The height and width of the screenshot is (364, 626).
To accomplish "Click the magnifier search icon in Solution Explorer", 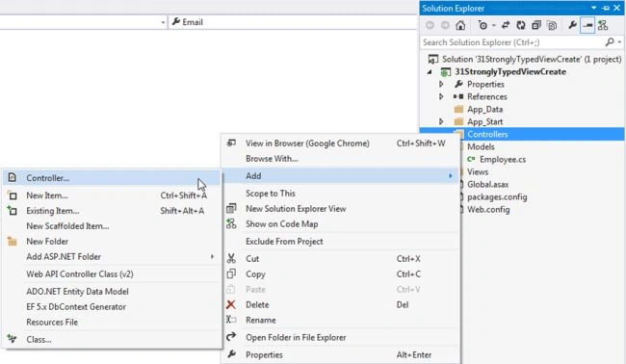I will [610, 42].
